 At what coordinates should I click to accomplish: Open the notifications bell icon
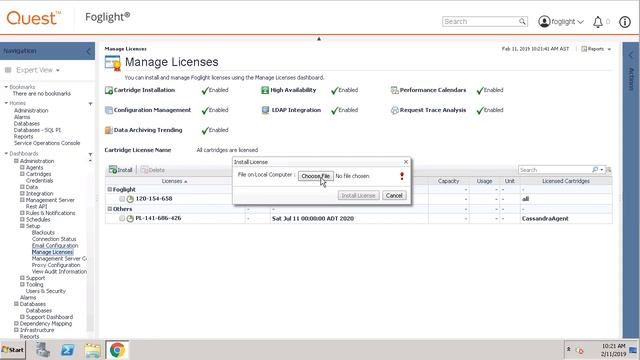598,22
